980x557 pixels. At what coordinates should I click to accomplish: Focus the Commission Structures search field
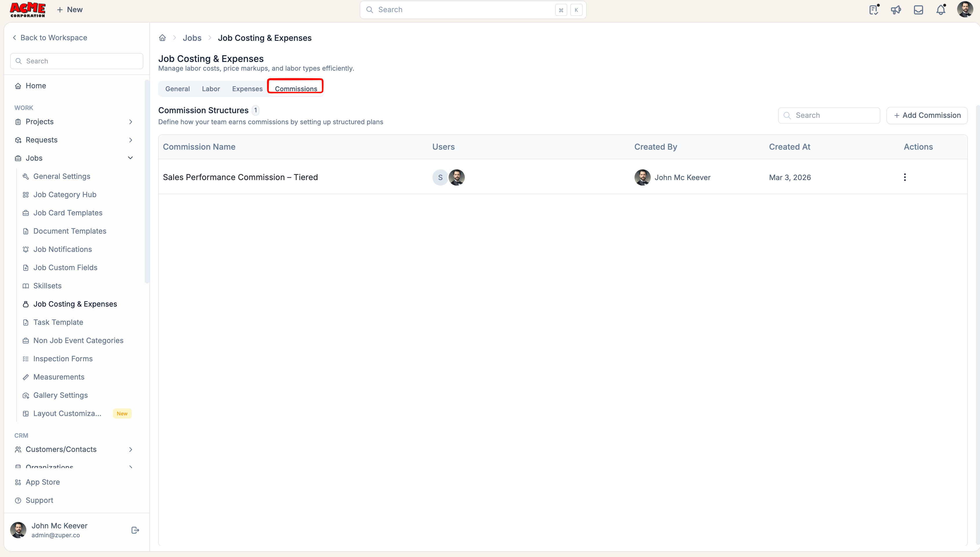click(829, 115)
